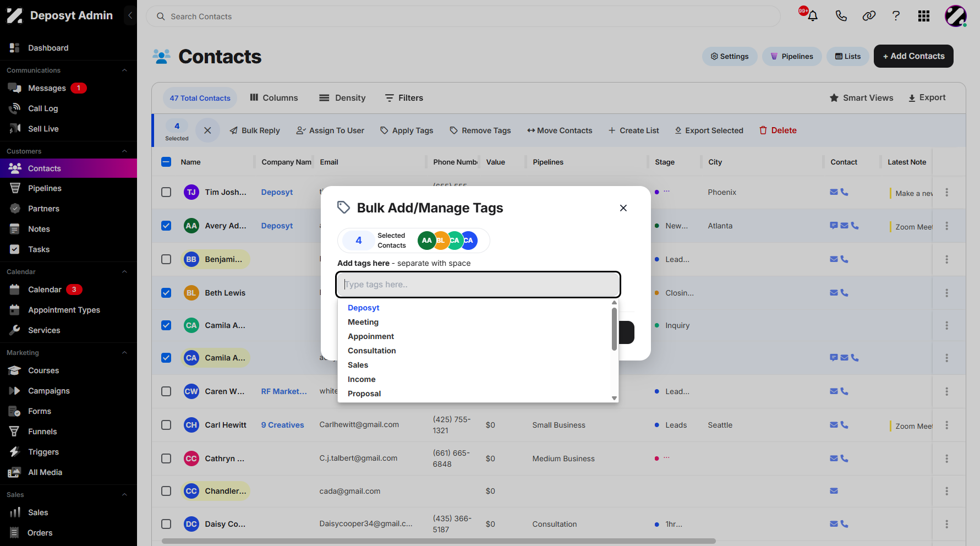The image size is (980, 546).
Task: Collapse the Calendar sidebar section
Action: point(124,272)
